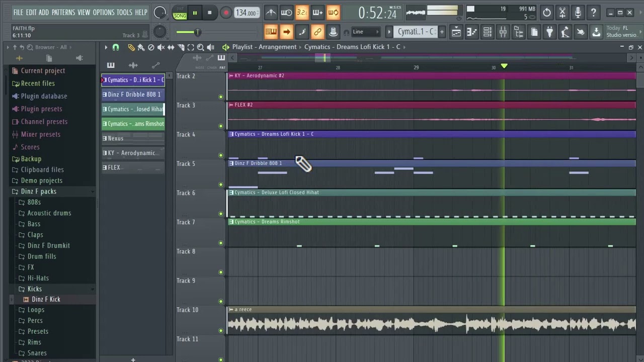644x362 pixels.
Task: Select the Nexus item in the picker
Action: [133, 138]
